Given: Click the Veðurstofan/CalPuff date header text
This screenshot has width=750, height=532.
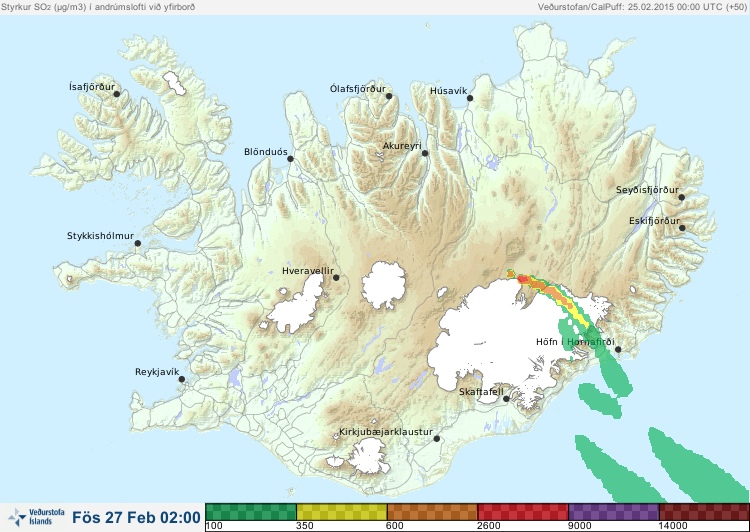Looking at the screenshot, I should [642, 7].
